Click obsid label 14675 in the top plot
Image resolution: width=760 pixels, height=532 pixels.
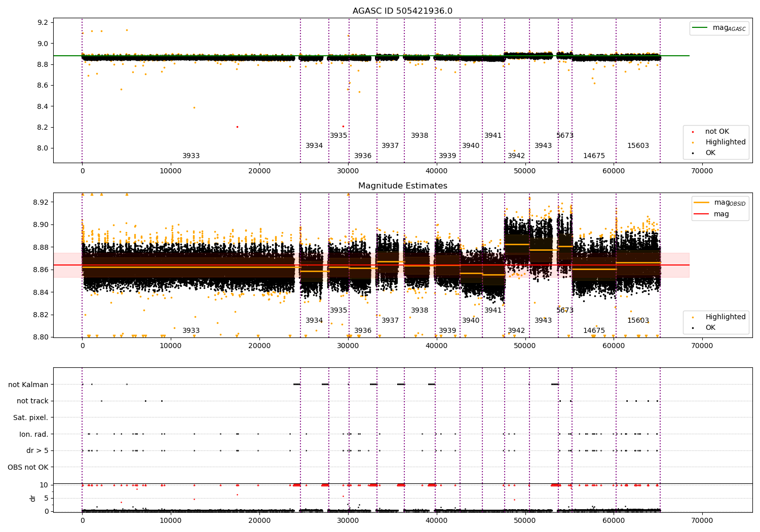point(594,156)
